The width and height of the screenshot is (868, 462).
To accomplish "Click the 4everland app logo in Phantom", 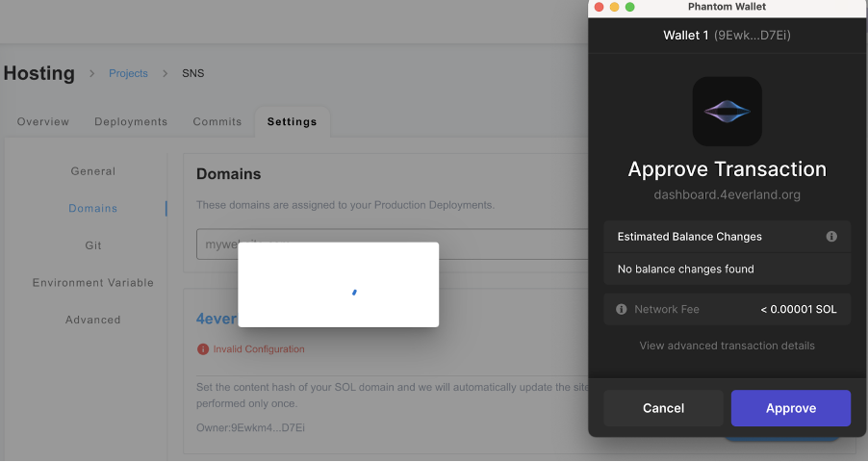I will [x=727, y=112].
